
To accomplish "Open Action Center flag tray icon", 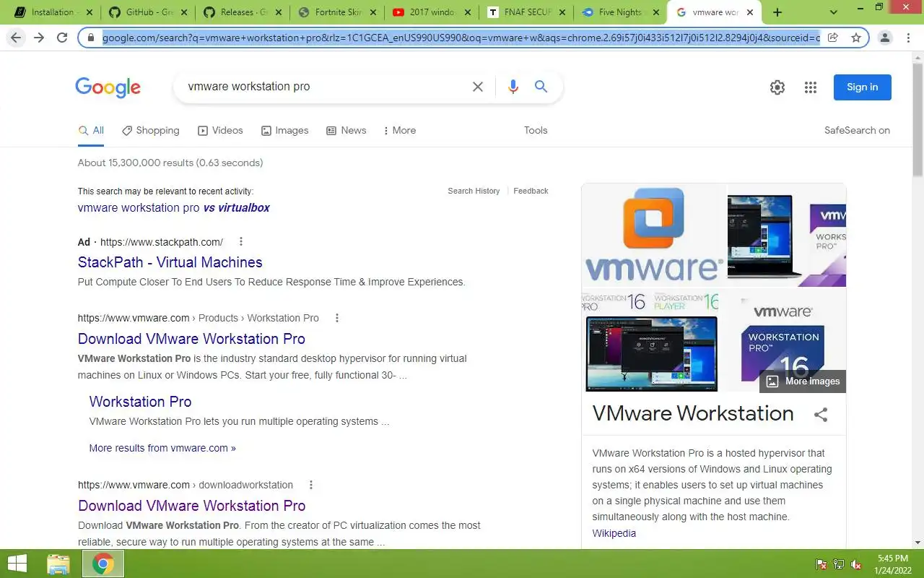I will [x=821, y=564].
